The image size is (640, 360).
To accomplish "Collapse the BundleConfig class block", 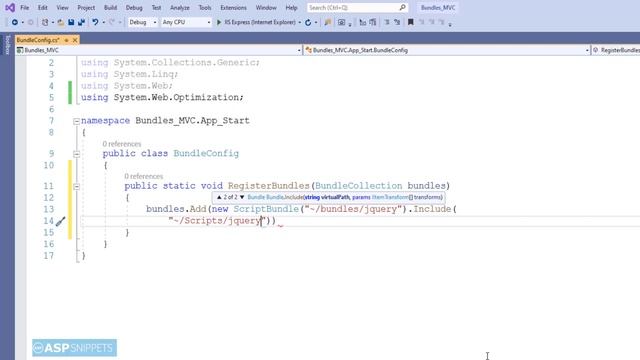I will tap(76, 154).
